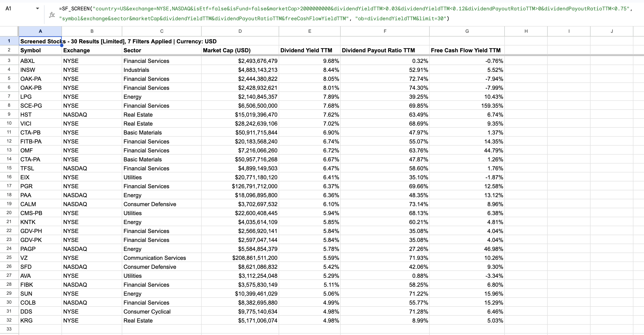Click the Communication Services sector cell
This screenshot has width=644, height=335.
click(162, 258)
